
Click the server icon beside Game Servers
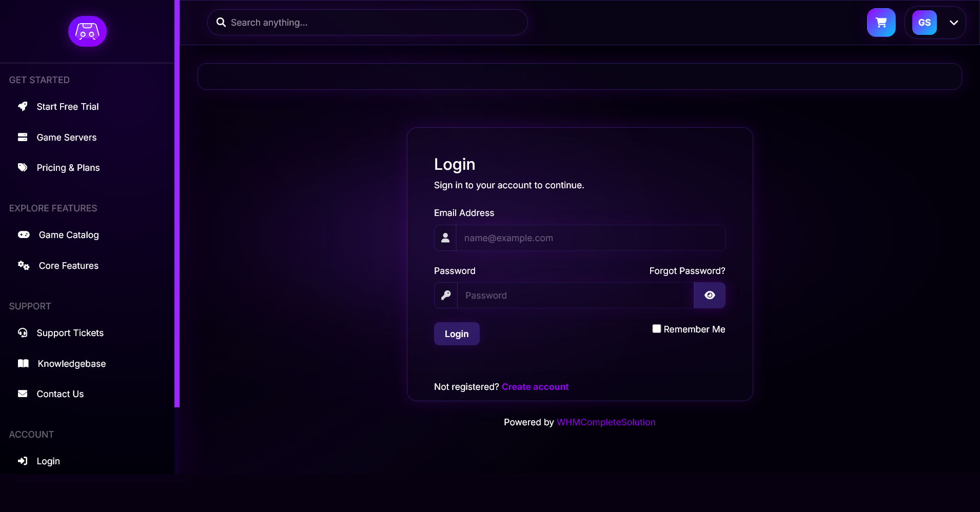pyautogui.click(x=23, y=137)
